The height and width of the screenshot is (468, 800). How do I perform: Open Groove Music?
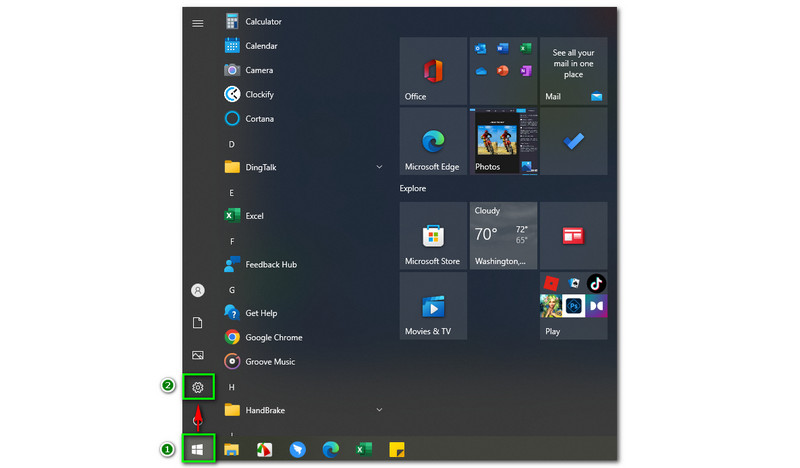269,361
